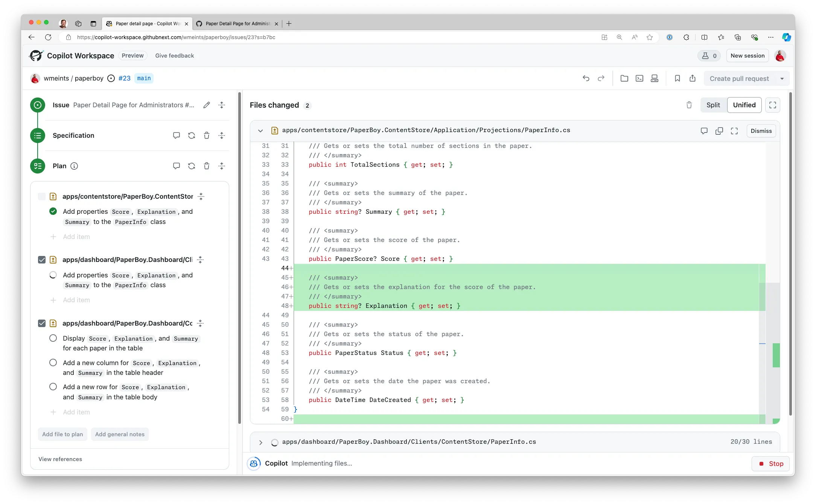Open a new browser tab
The height and width of the screenshot is (504, 816).
point(289,24)
